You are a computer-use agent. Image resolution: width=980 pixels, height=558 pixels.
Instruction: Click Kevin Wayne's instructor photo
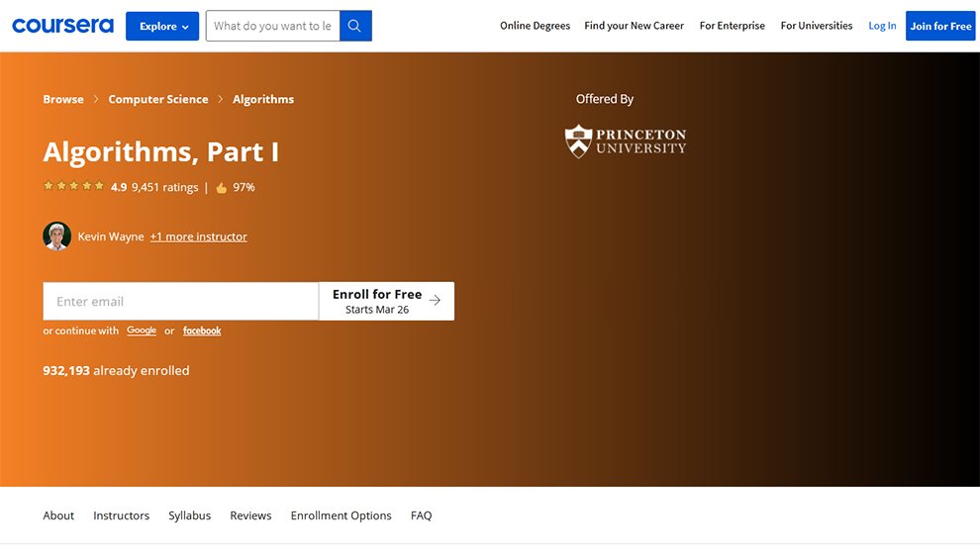point(56,236)
